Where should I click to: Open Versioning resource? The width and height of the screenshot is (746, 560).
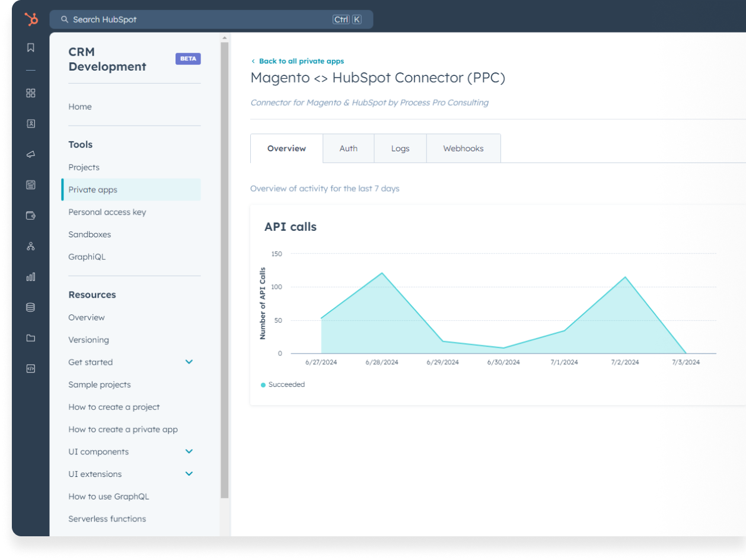click(89, 340)
